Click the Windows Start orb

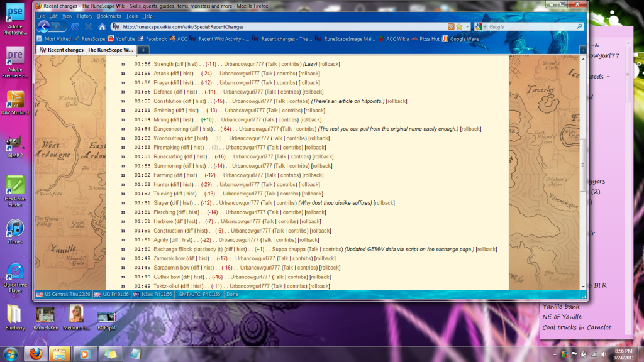(10, 354)
